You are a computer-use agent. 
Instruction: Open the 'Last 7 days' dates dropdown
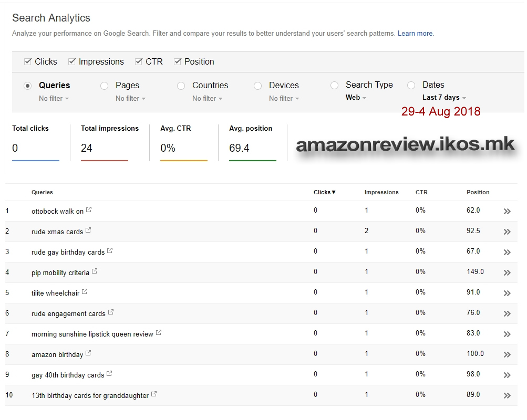[x=444, y=98]
